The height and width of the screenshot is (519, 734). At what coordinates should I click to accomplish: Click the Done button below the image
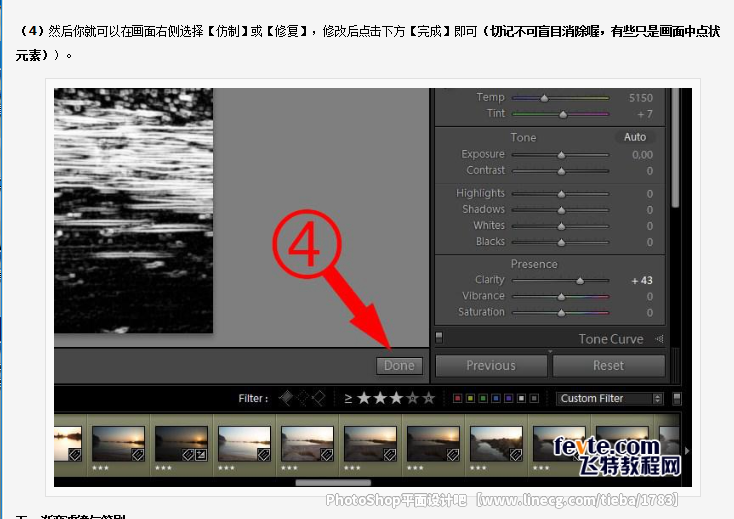click(399, 365)
